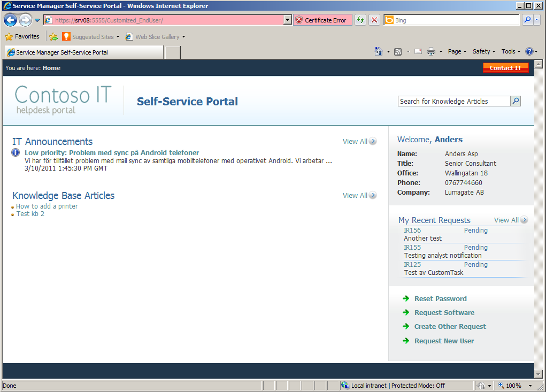Click the announcement blue info icon
The image size is (546, 392).
point(16,152)
